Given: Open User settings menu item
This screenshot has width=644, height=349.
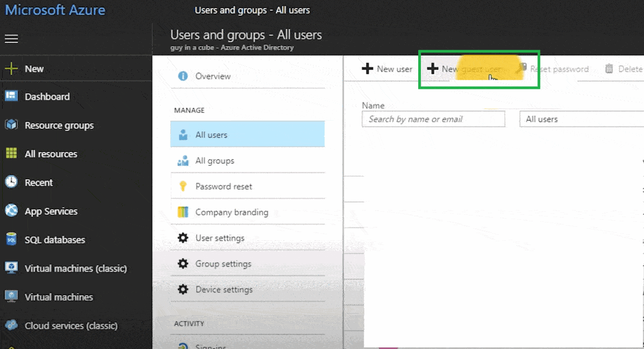Looking at the screenshot, I should point(248,238).
